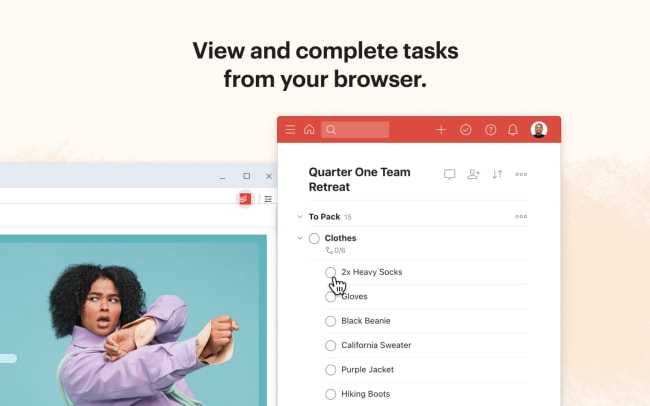The height and width of the screenshot is (406, 650).
Task: Open To Pack section more options
Action: click(x=521, y=216)
